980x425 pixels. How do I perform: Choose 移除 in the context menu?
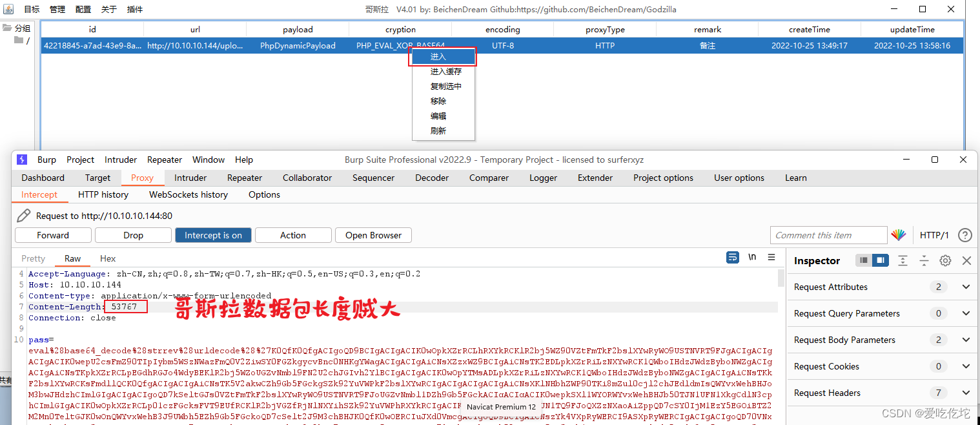[444, 101]
